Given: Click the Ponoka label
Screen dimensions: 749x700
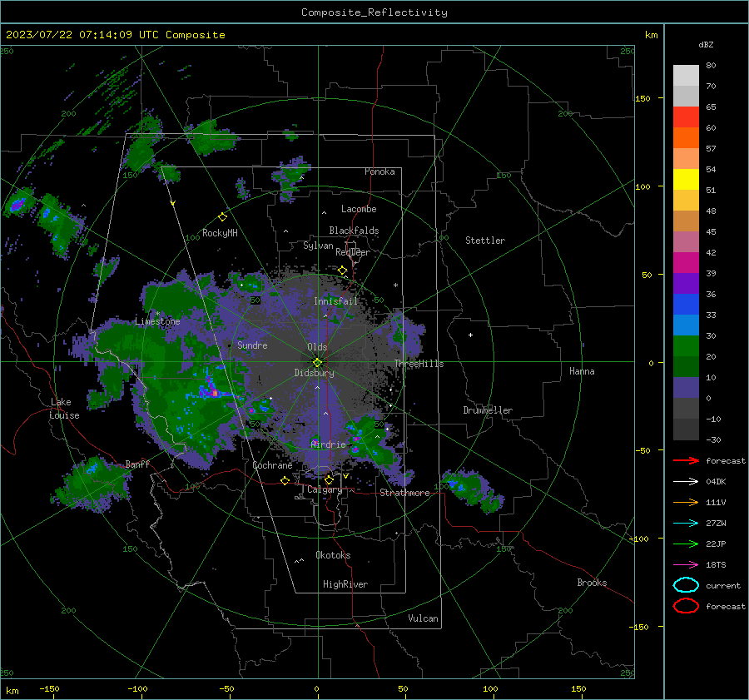Looking at the screenshot, I should click(x=379, y=171).
